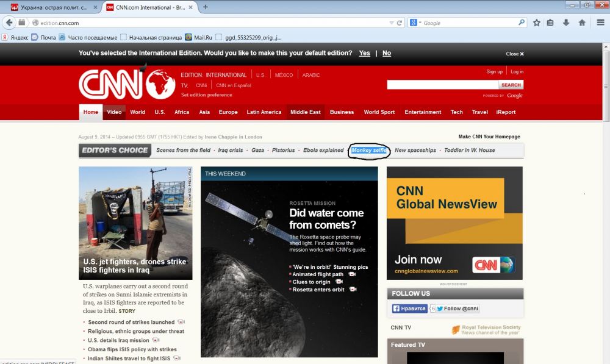This screenshot has width=610, height=364.
Task: Open the World Sport section
Action: 379,112
